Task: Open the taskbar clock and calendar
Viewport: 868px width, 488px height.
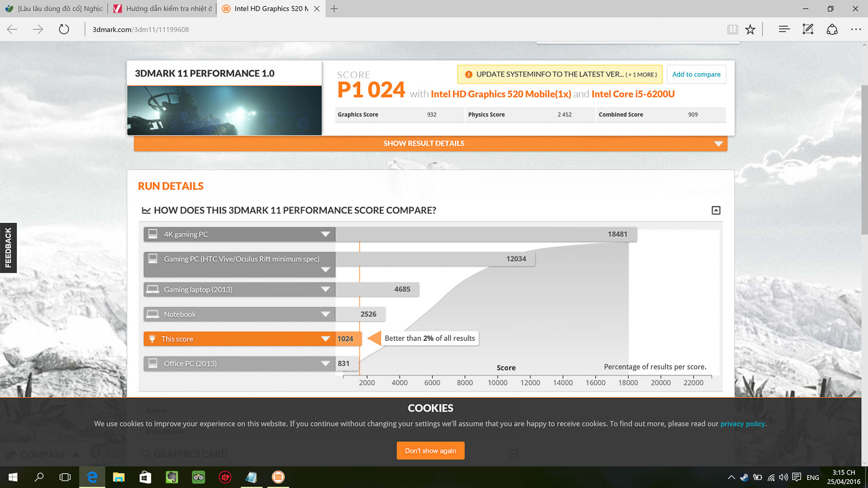Action: [x=844, y=477]
